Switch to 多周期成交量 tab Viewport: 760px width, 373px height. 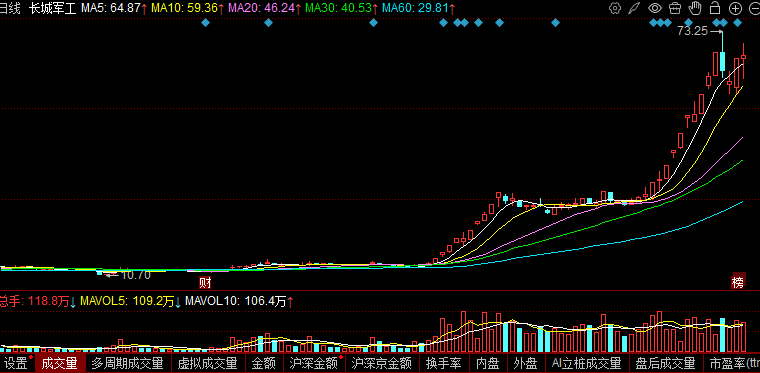click(128, 363)
